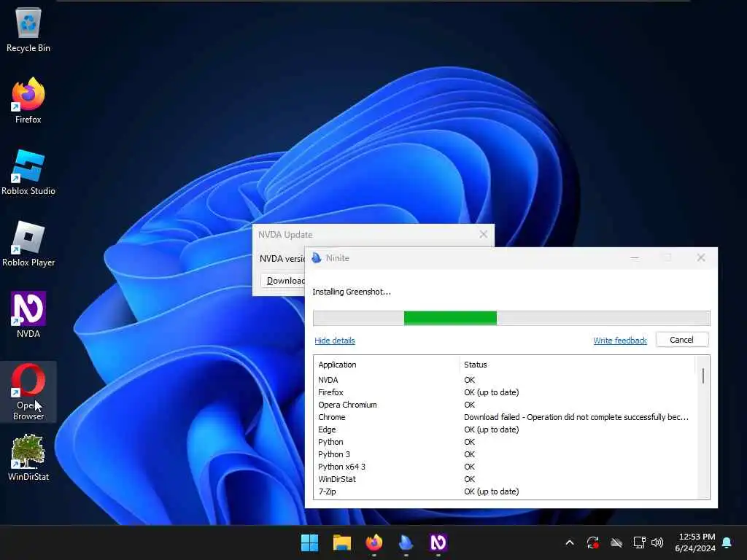Select the 7-Zip row in the list
The height and width of the screenshot is (560, 747).
504,491
